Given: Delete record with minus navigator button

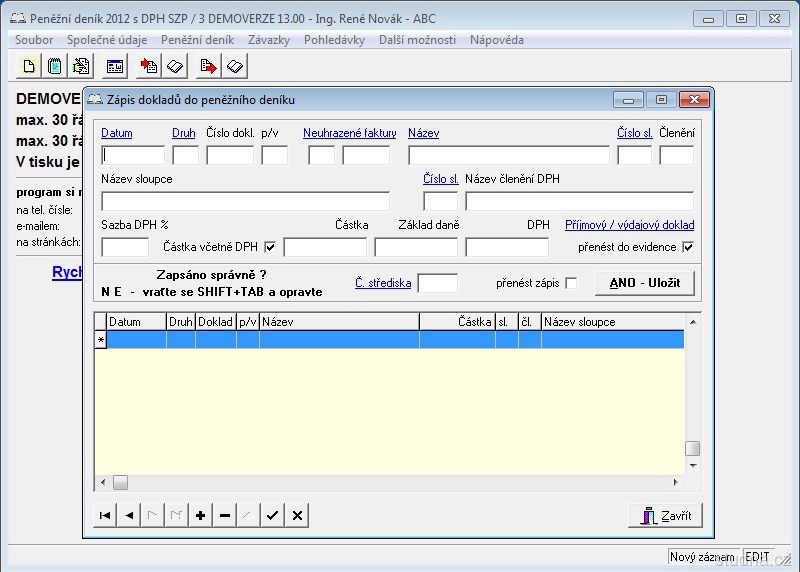Looking at the screenshot, I should 225,515.
